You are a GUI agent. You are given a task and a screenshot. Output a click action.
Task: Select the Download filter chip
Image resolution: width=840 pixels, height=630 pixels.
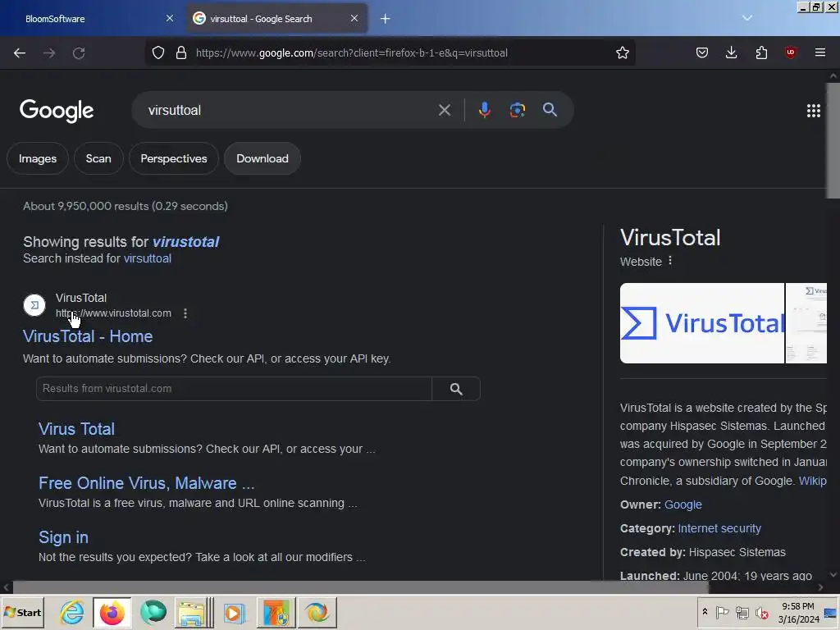pyautogui.click(x=262, y=158)
